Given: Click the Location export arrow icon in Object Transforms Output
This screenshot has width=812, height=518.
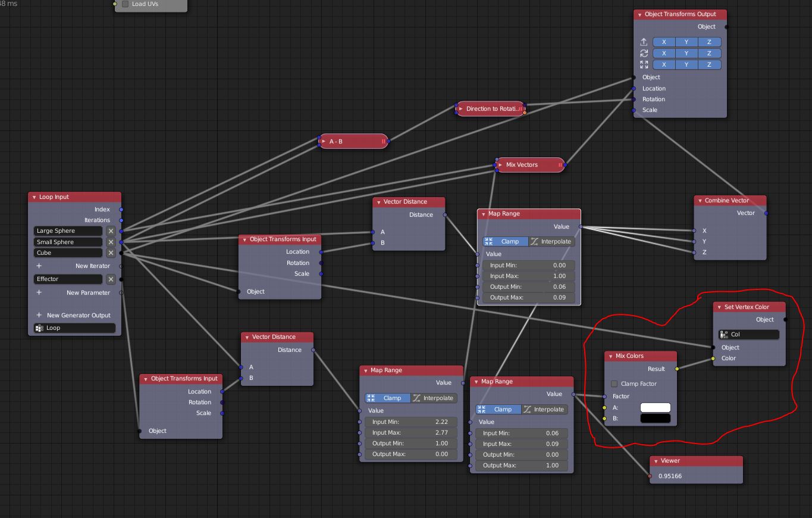Looking at the screenshot, I should coord(644,42).
